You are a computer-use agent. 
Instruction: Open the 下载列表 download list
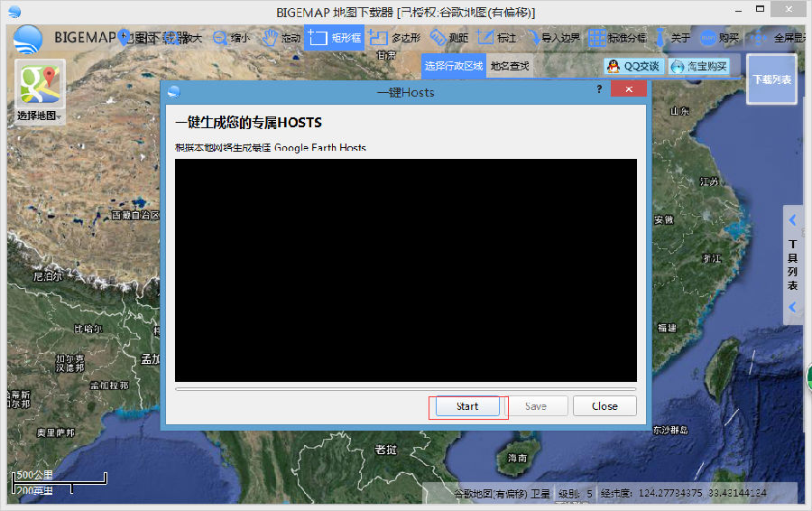tap(771, 79)
